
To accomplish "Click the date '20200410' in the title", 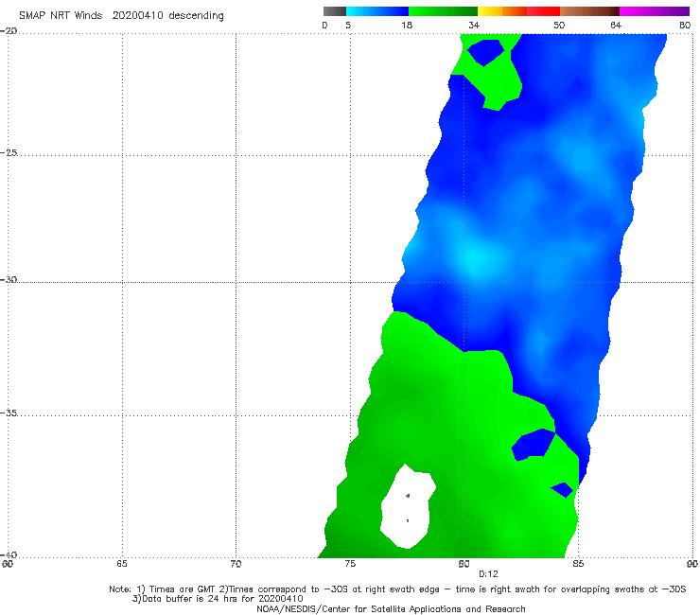I will [x=137, y=15].
